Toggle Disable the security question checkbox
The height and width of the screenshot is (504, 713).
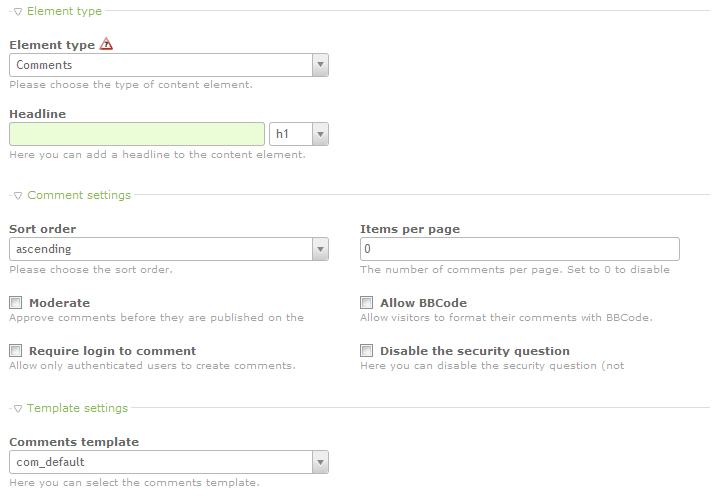coord(367,351)
